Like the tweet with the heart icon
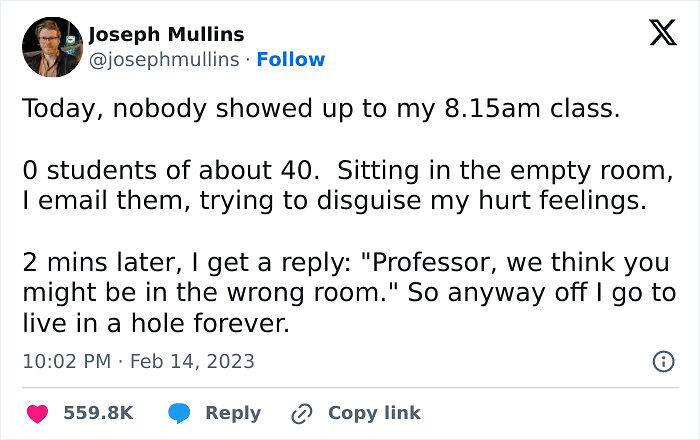 tap(37, 413)
